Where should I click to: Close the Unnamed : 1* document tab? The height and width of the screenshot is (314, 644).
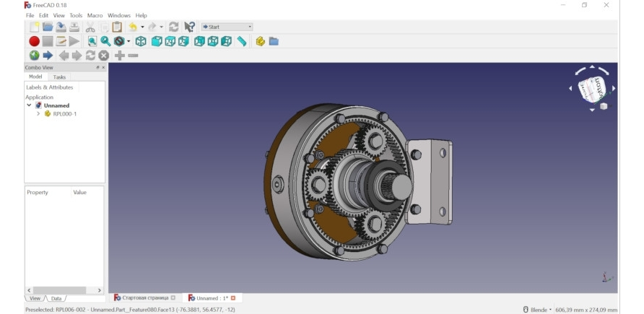click(233, 297)
